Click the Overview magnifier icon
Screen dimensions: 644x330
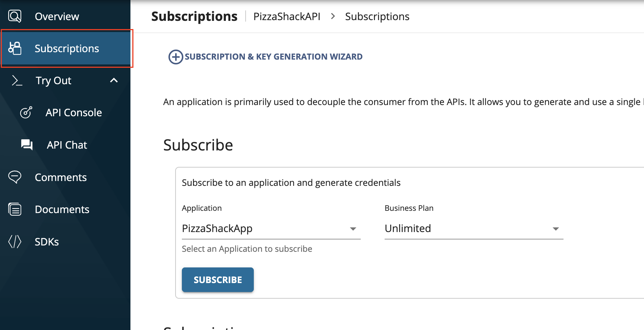click(x=15, y=16)
